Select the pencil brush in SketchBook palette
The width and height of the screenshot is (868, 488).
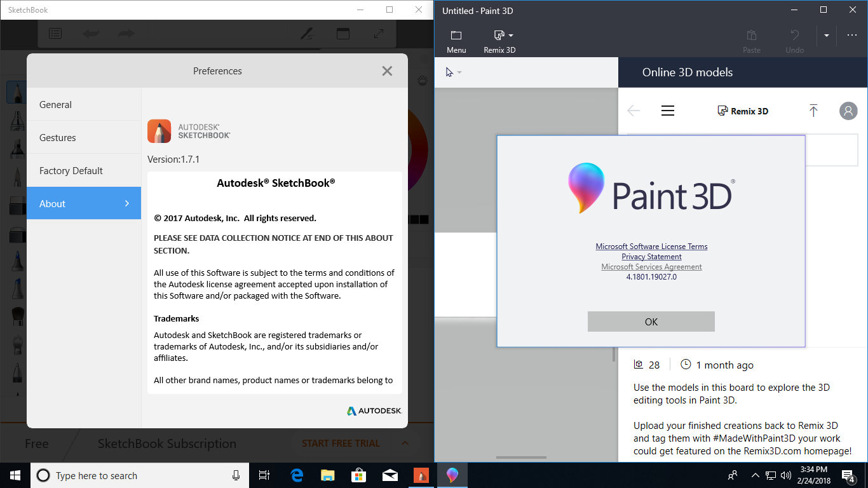click(x=16, y=92)
